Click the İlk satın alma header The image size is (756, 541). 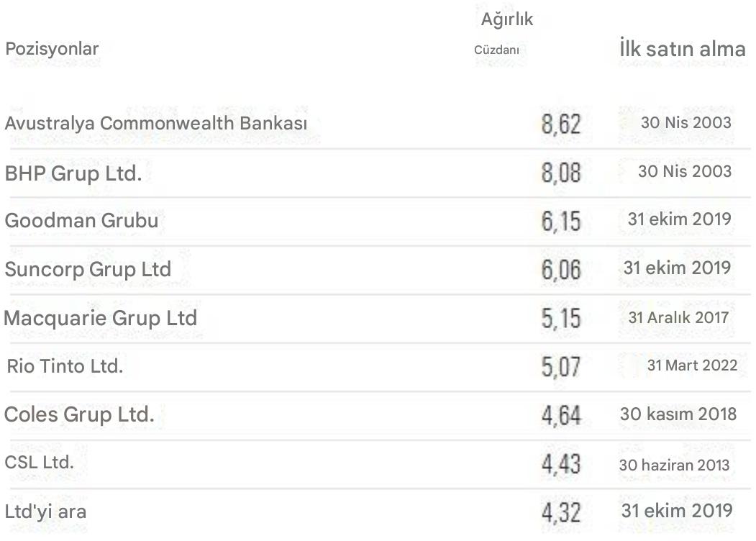point(682,50)
